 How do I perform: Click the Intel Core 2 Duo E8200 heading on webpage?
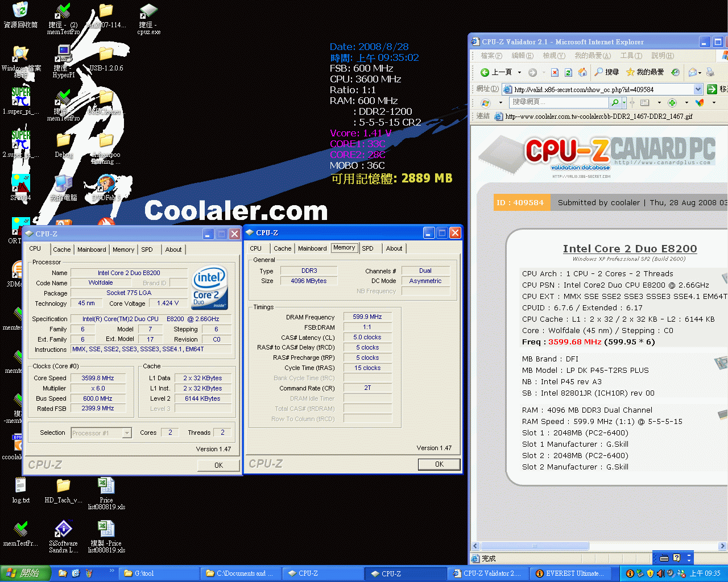pyautogui.click(x=630, y=248)
